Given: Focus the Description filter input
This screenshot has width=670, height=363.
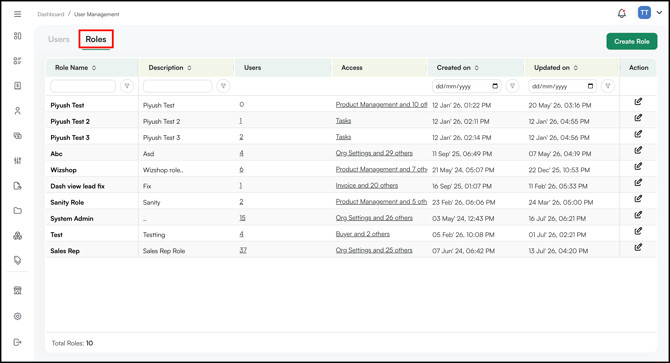Looking at the screenshot, I should coord(177,86).
